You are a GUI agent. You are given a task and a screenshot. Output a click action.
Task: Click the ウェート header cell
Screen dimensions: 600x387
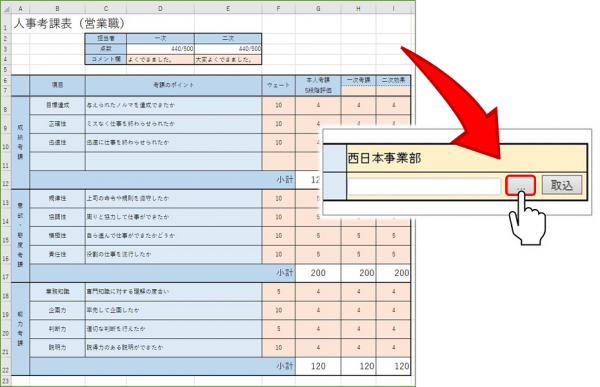(x=279, y=85)
